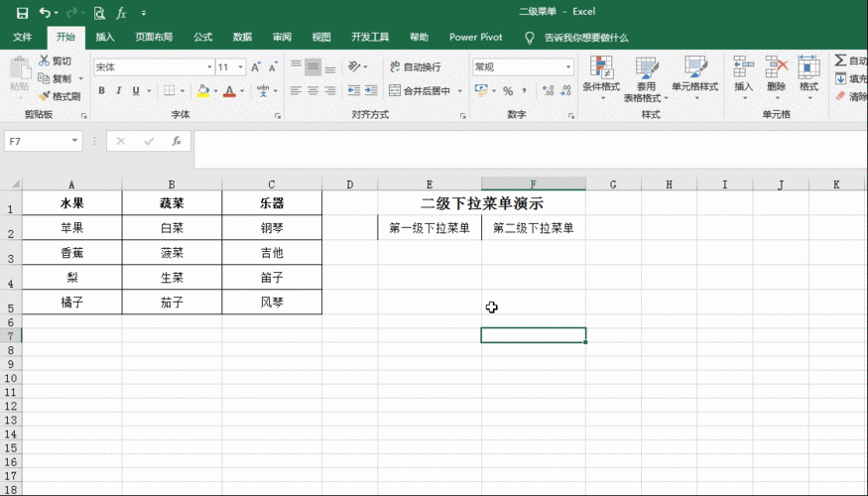The image size is (868, 496).
Task: Click the 告诉我你想要做什么 search box
Action: coord(585,37)
